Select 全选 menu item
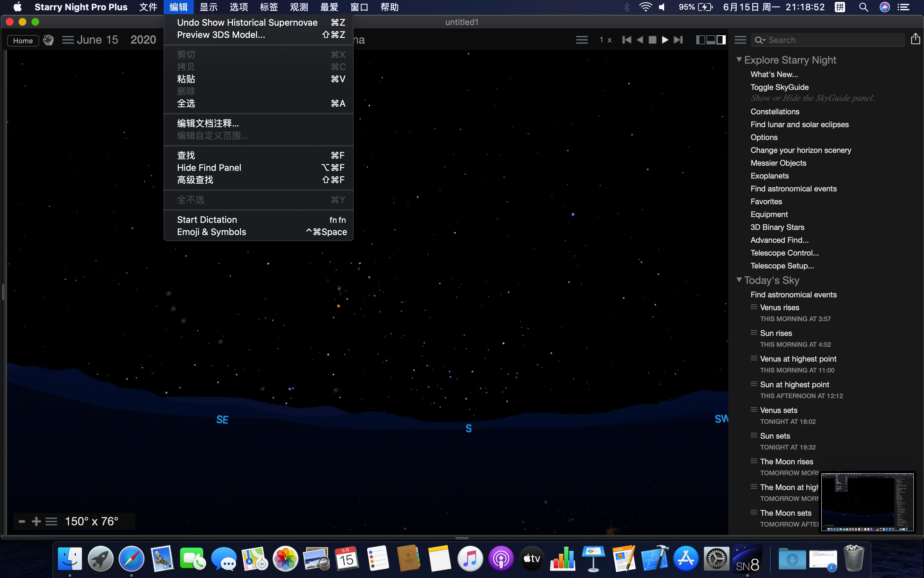The width and height of the screenshot is (924, 578). point(259,103)
